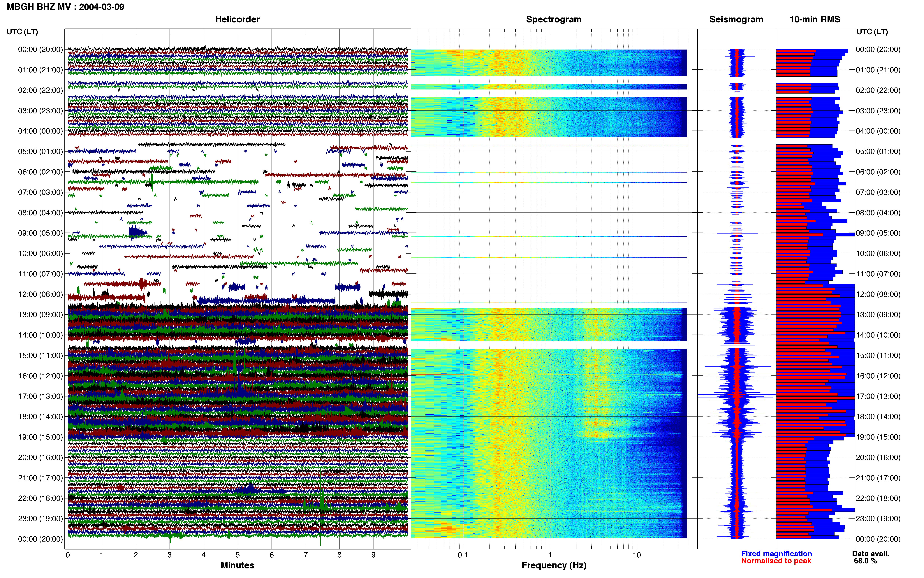The width and height of the screenshot is (924, 578).
Task: Click left-axis time label '22:00 (18:00)'
Action: (41, 498)
